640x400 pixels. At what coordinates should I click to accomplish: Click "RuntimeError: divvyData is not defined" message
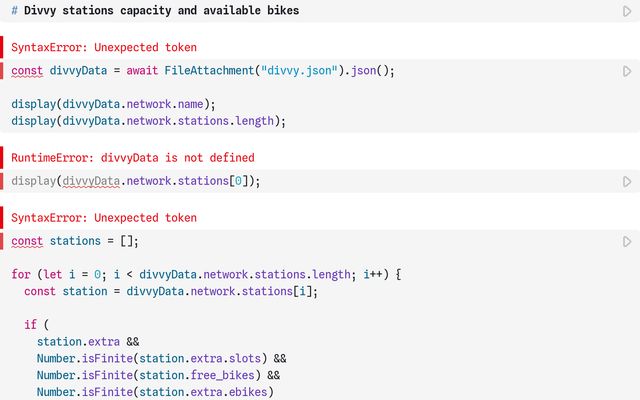(x=133, y=158)
